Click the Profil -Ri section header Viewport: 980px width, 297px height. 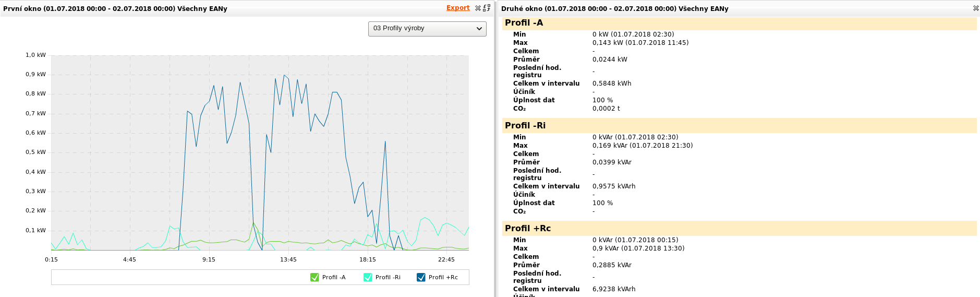tap(739, 126)
